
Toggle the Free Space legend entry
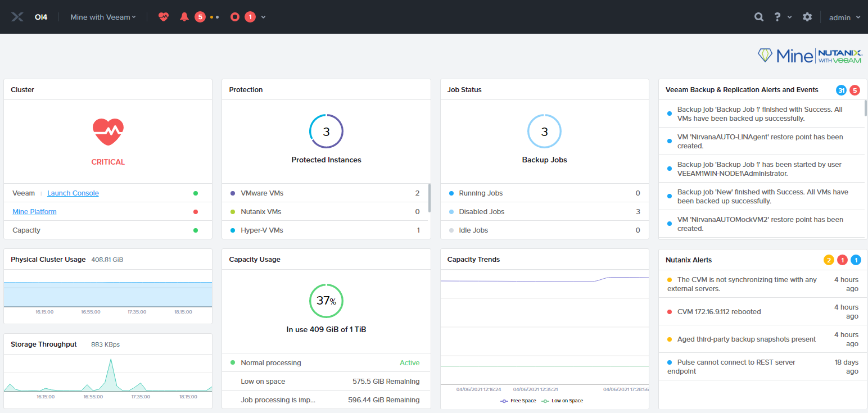tap(518, 401)
